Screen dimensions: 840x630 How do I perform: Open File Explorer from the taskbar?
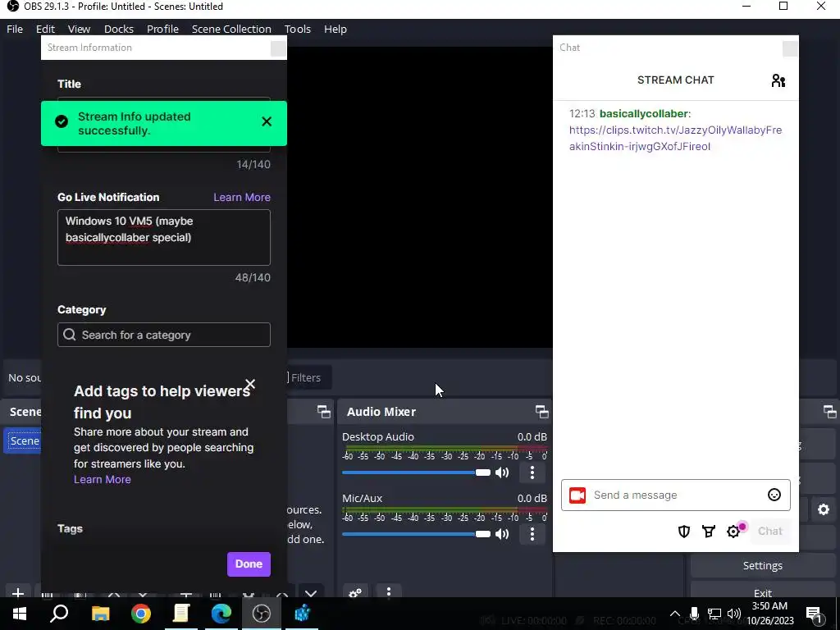[100, 614]
